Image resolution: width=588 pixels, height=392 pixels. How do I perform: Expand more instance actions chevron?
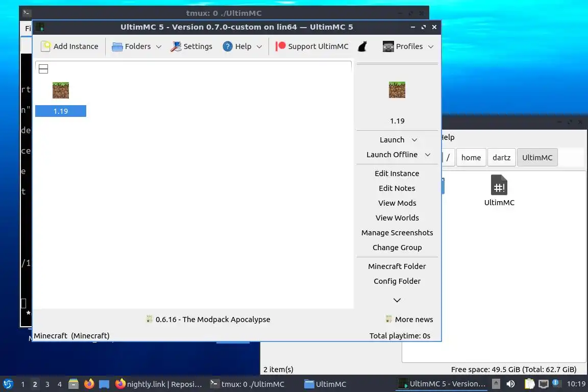[397, 300]
